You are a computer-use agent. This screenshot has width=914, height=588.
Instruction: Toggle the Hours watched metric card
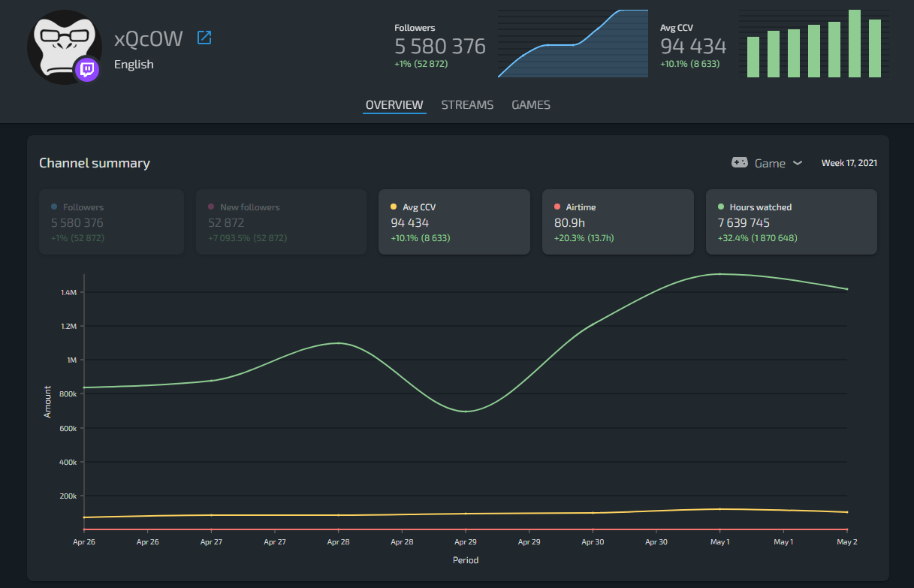(x=792, y=222)
